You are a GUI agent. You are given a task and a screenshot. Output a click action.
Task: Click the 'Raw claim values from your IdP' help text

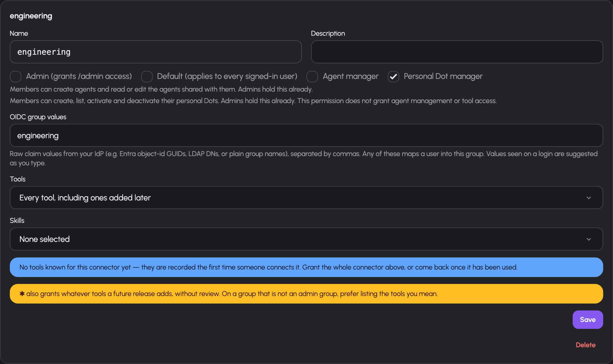click(x=304, y=158)
